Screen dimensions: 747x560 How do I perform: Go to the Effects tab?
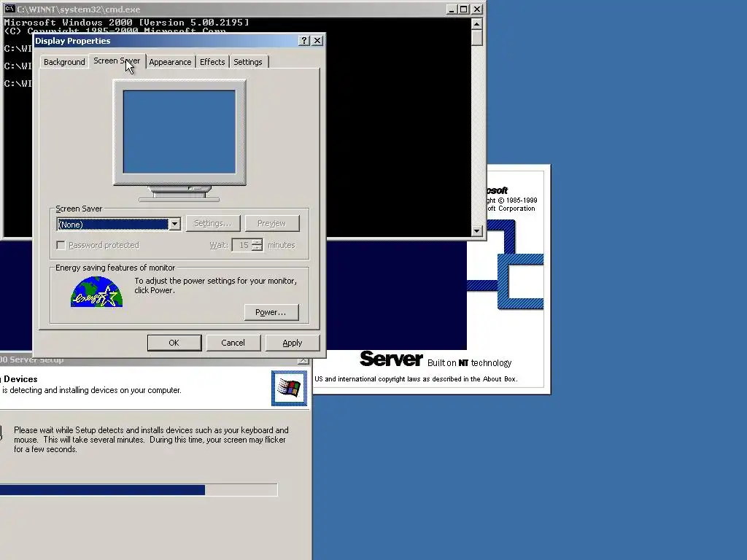(212, 62)
